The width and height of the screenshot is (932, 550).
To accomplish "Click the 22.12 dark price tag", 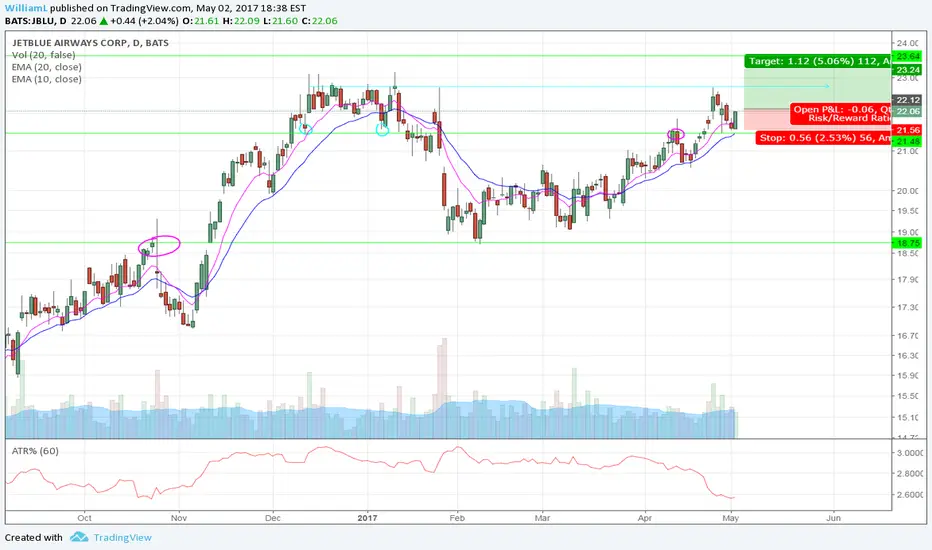I will point(908,100).
